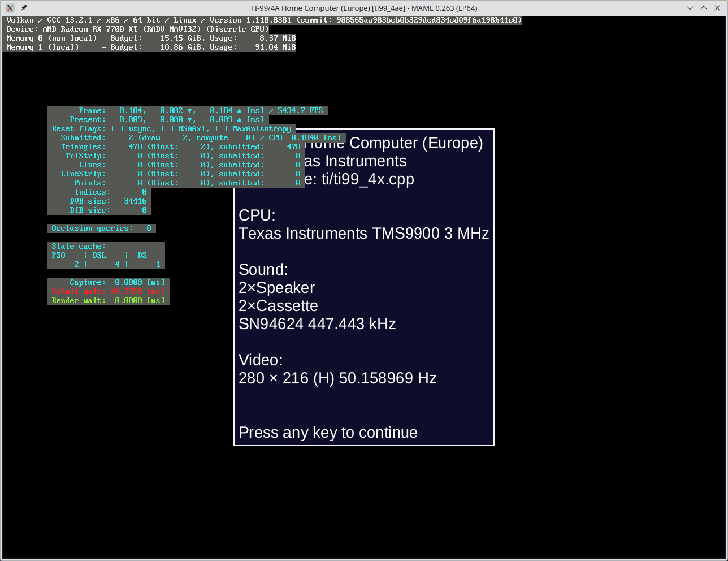Click the 'Device: AMD Radeon RX 7700 XT' line
This screenshot has width=728, height=561.
click(x=137, y=29)
